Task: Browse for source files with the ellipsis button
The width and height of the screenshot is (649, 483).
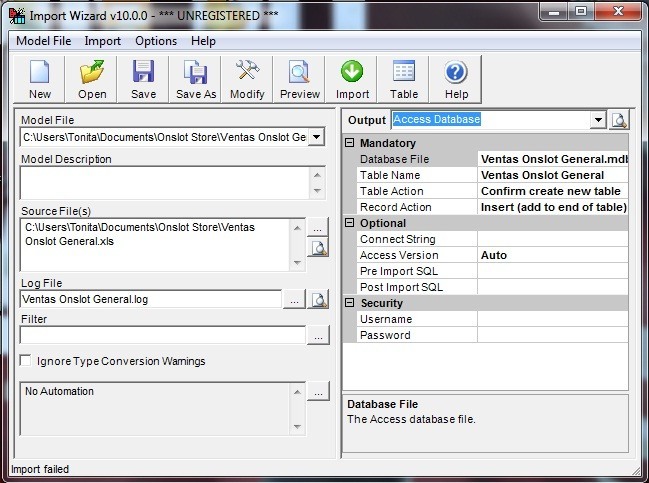Action: (318, 227)
